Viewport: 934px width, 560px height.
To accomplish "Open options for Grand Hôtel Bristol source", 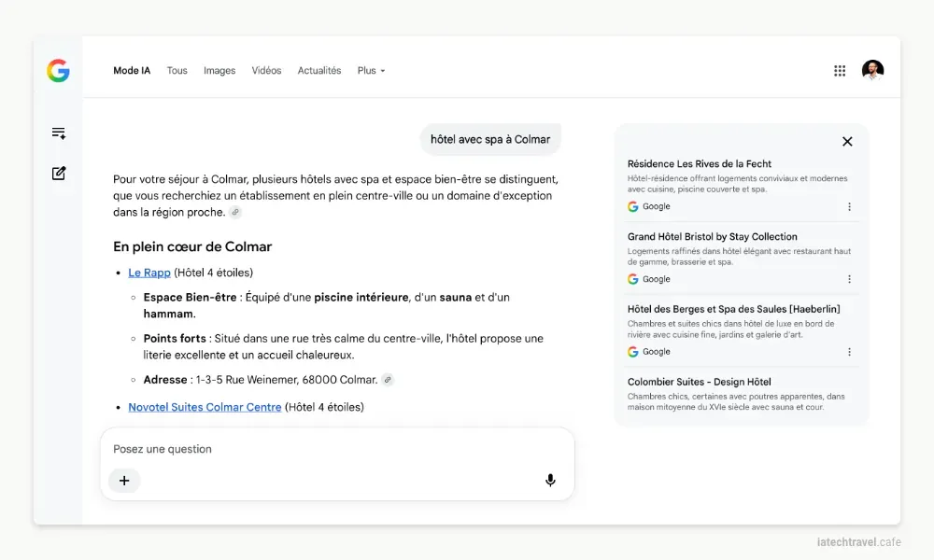I will [849, 279].
